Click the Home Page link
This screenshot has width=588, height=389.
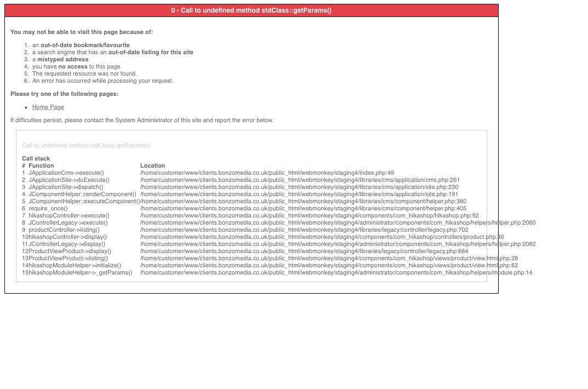point(48,107)
